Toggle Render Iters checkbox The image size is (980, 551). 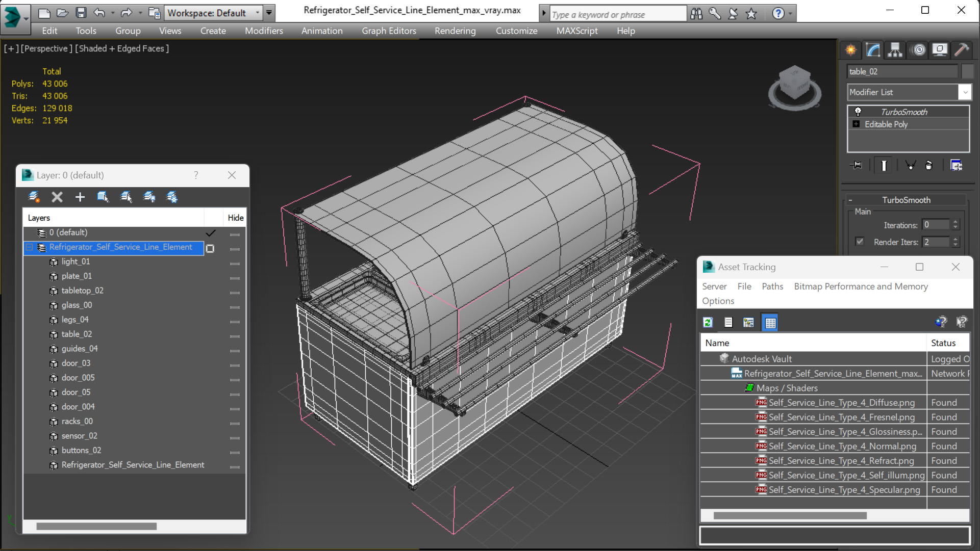tap(860, 242)
